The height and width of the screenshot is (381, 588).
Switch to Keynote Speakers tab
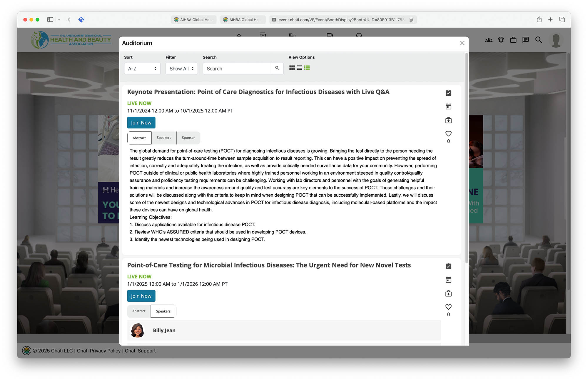coord(164,138)
